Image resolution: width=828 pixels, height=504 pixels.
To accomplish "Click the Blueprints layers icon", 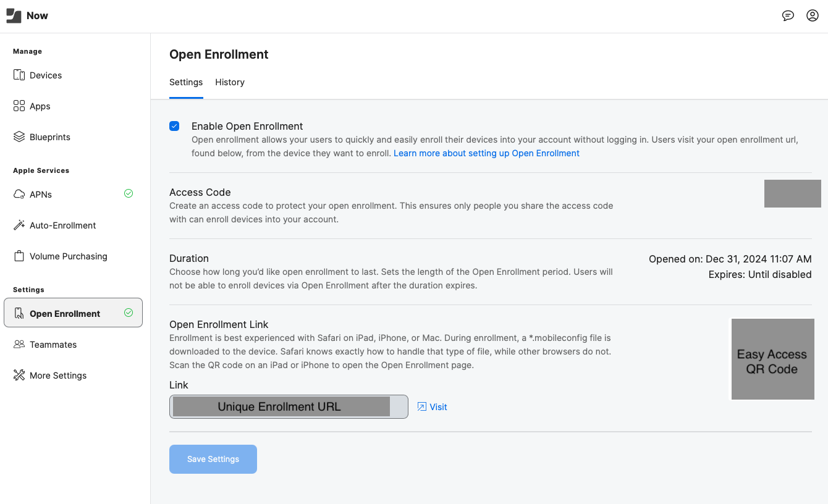I will (19, 137).
